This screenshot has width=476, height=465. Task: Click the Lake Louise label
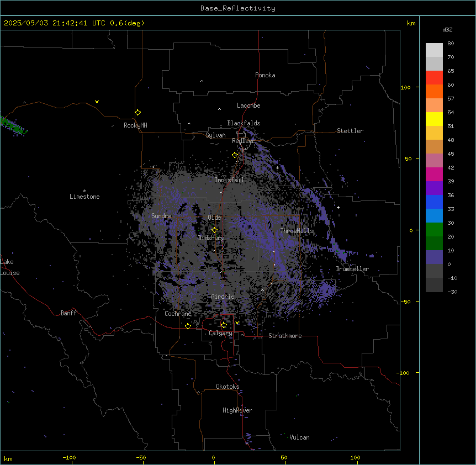10,267
